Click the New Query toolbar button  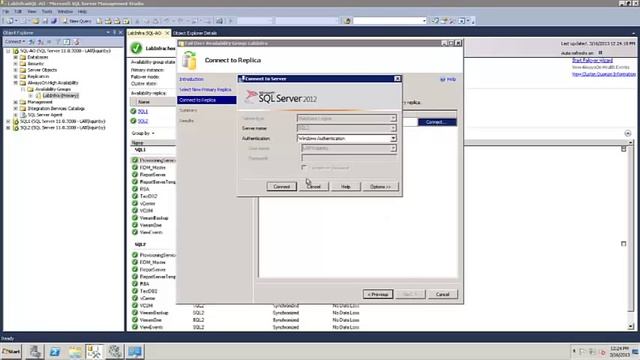[77, 21]
